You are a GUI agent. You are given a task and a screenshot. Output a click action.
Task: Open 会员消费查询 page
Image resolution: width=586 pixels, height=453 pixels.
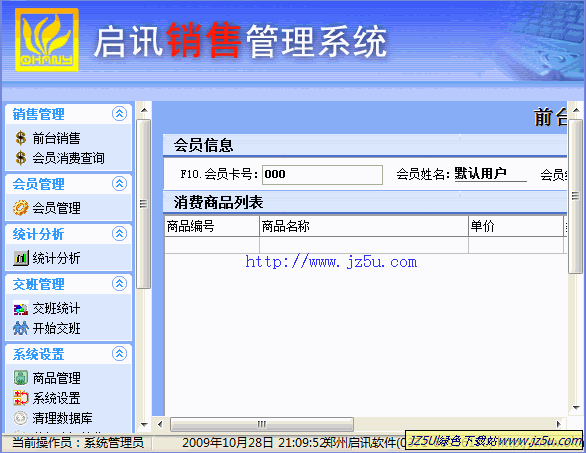click(x=68, y=158)
